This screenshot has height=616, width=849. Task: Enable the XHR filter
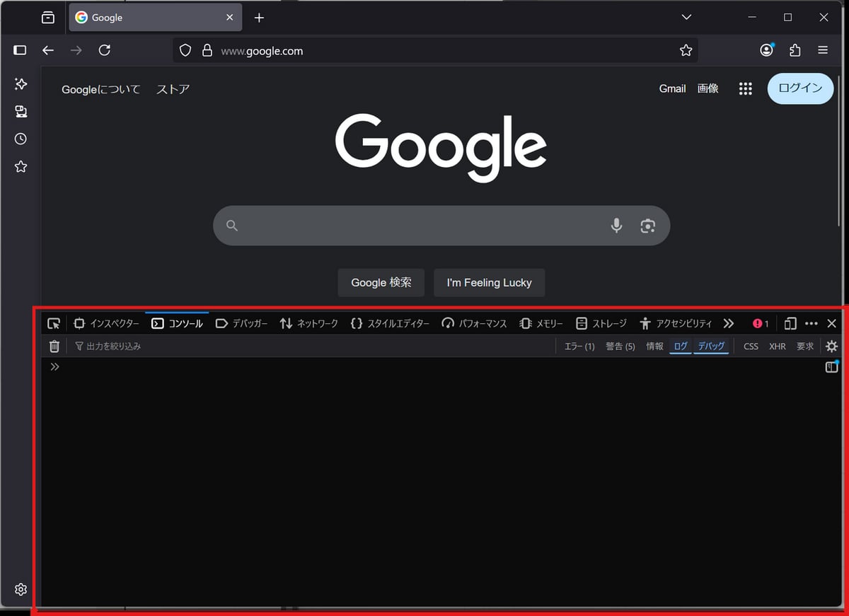[778, 346]
